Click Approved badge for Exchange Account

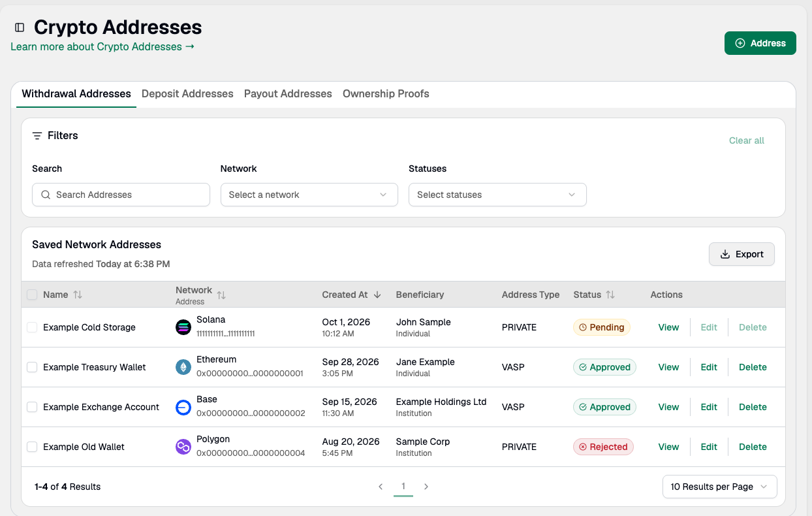[x=604, y=407]
